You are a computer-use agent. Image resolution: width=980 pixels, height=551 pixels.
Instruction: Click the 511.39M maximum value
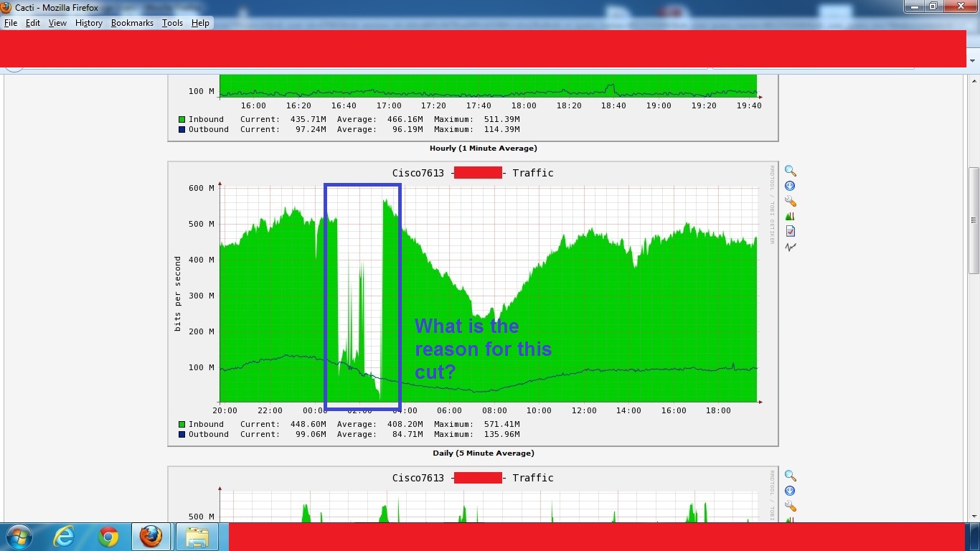click(x=500, y=119)
